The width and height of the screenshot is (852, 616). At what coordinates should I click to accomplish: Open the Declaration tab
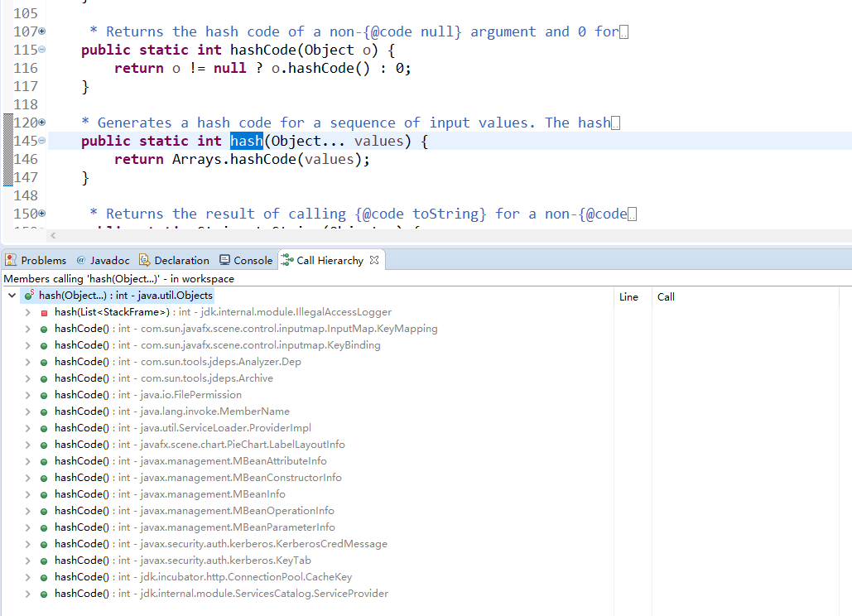tap(175, 260)
